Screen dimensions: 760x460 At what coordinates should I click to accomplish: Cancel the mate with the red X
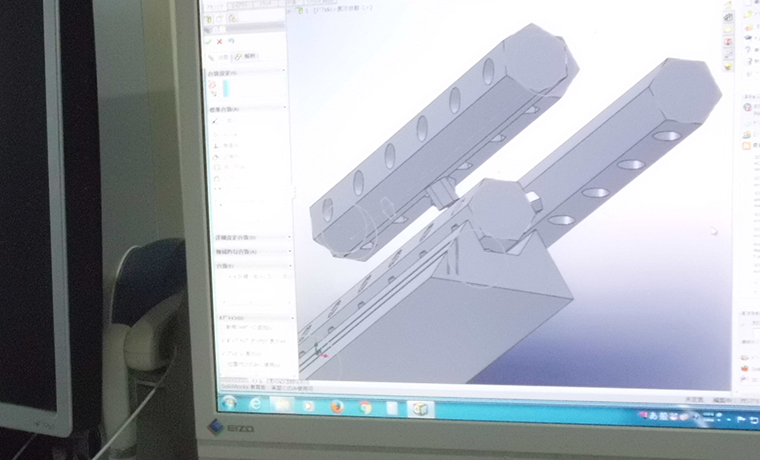pyautogui.click(x=220, y=42)
